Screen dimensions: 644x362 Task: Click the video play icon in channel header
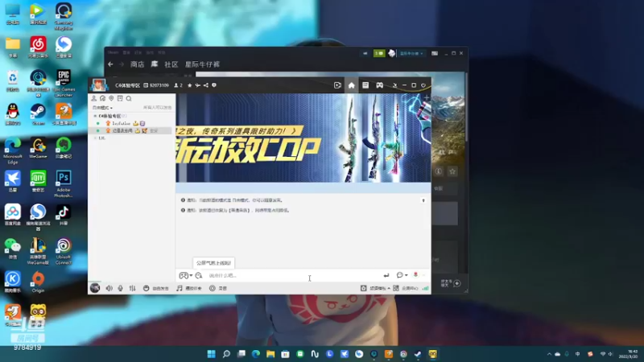tap(337, 85)
